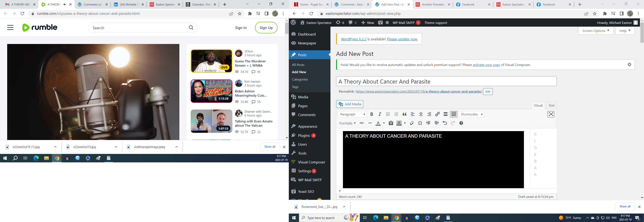Image resolution: width=644 pixels, height=222 pixels.
Task: Toggle paste as text mode
Action: pos(391,123)
